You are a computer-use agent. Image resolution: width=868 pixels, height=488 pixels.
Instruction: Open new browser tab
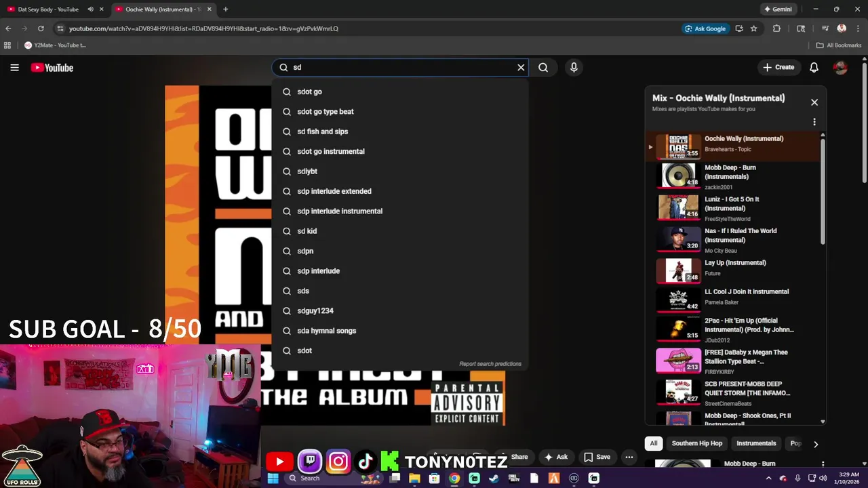point(225,9)
